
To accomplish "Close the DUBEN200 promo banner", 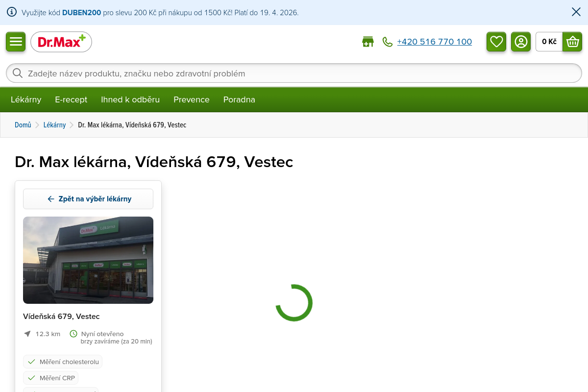I will tap(576, 12).
